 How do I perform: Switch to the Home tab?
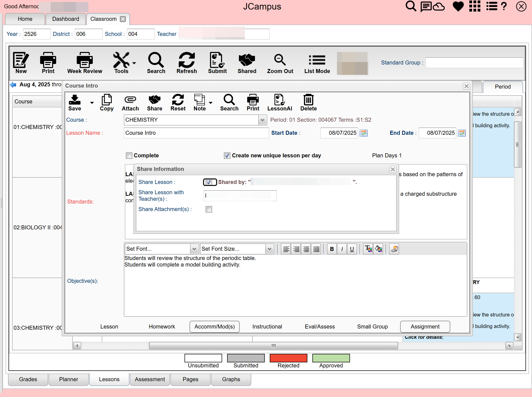tap(25, 19)
